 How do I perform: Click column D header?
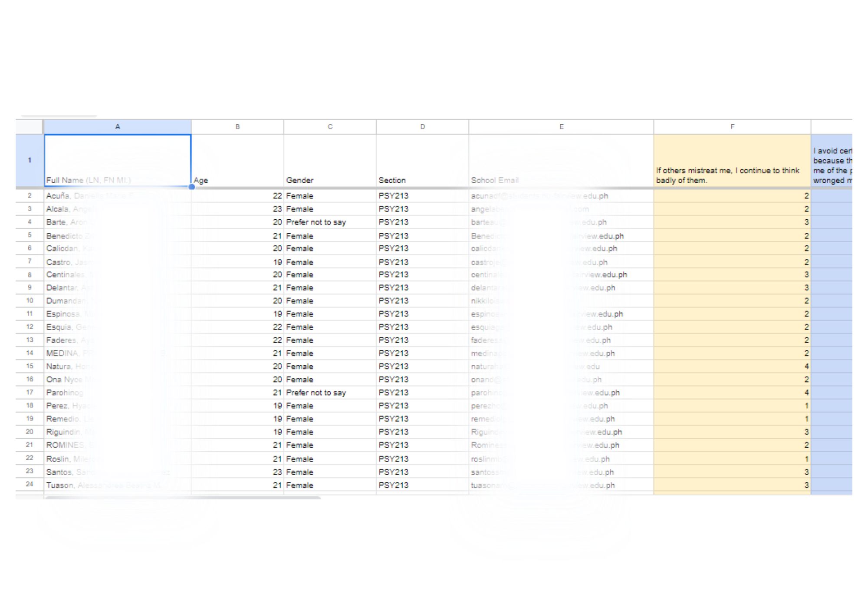click(x=422, y=127)
